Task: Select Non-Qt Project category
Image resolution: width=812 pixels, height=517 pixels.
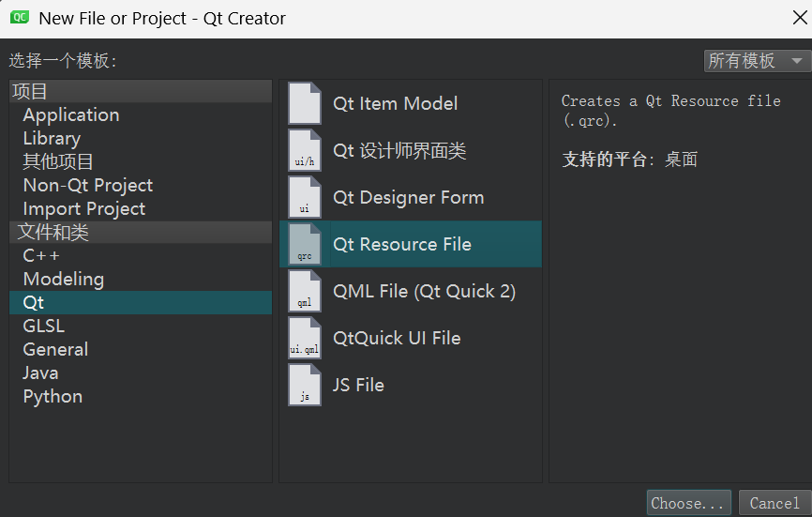Action: click(x=141, y=185)
